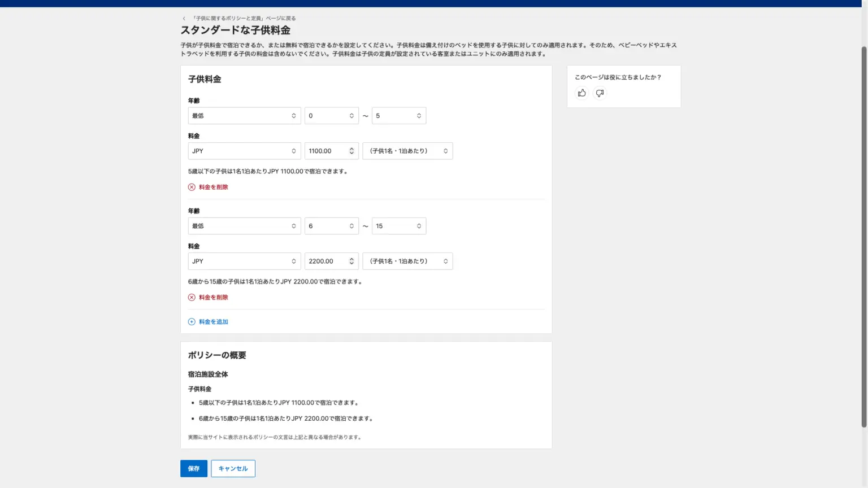Click the 1100.00 price stepper arrows
The width and height of the screenshot is (868, 488).
(351, 151)
